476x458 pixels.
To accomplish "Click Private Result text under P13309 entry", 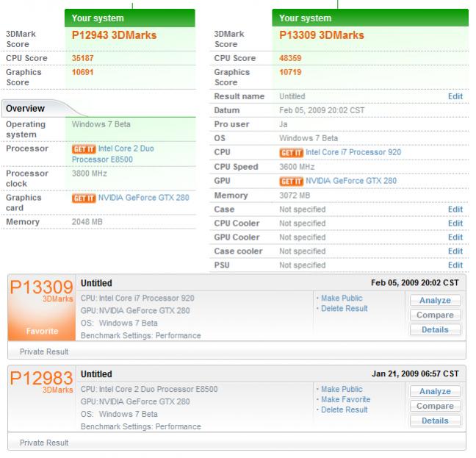I will click(x=44, y=351).
